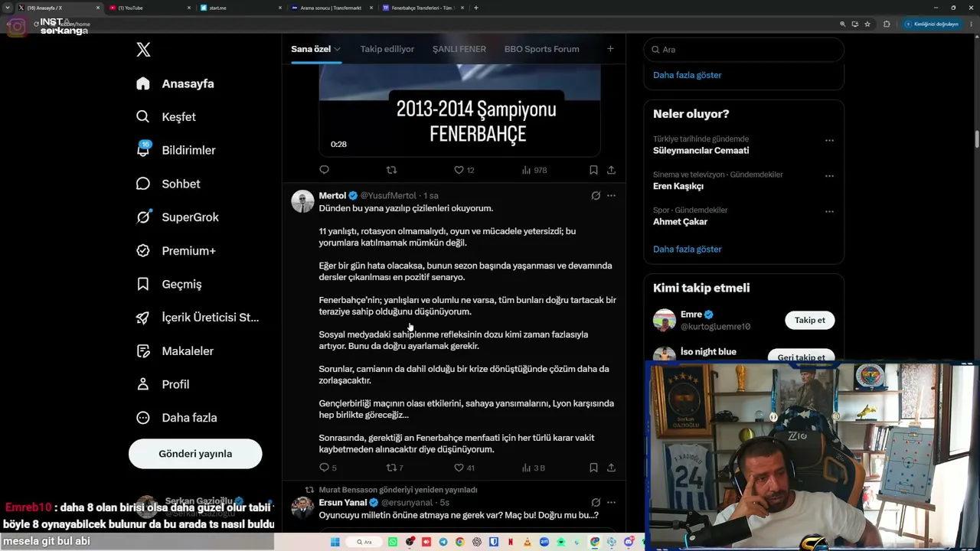Switch to the Fenerbahçe Transferleri browser tab
Image resolution: width=980 pixels, height=551 pixels.
pos(422,8)
